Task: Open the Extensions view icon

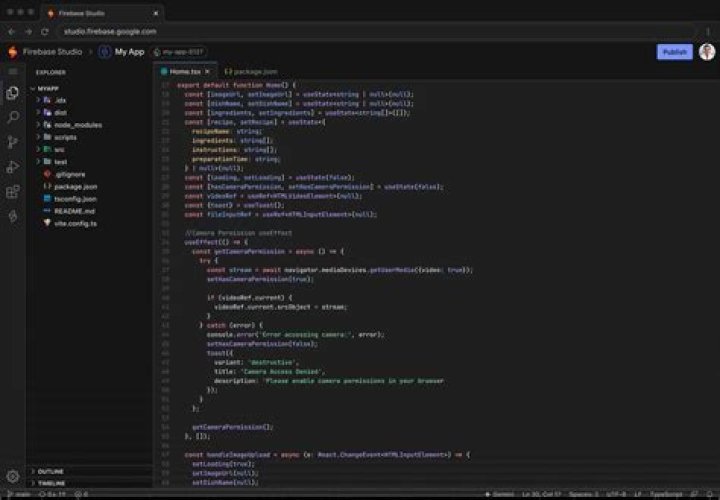Action: [x=13, y=191]
